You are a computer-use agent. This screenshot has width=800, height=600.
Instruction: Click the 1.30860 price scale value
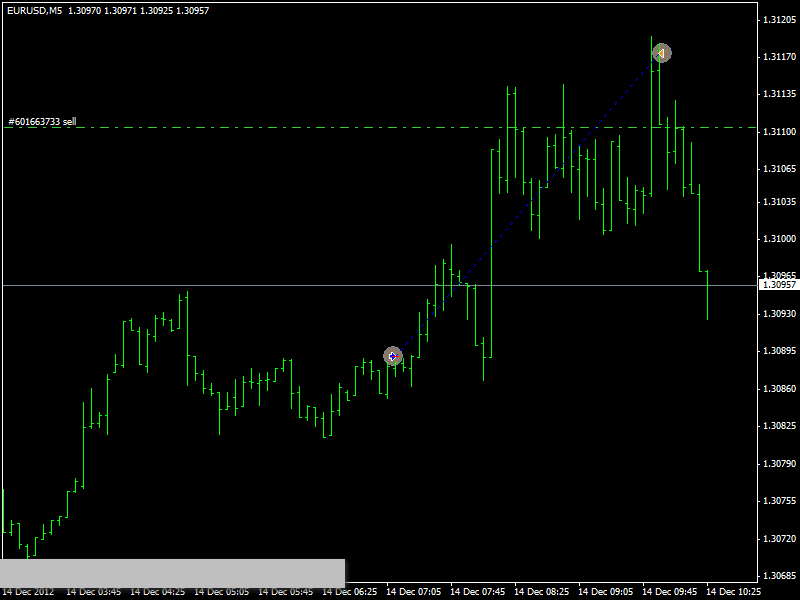[779, 389]
